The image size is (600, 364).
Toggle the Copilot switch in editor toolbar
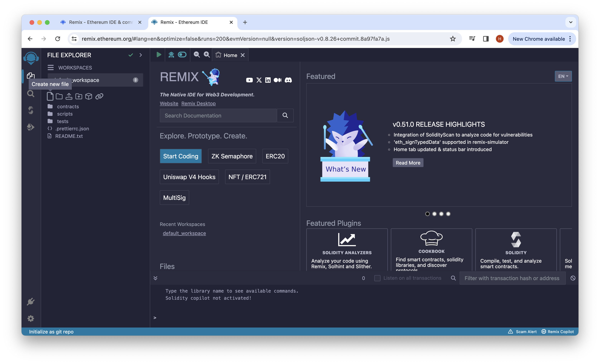[182, 55]
